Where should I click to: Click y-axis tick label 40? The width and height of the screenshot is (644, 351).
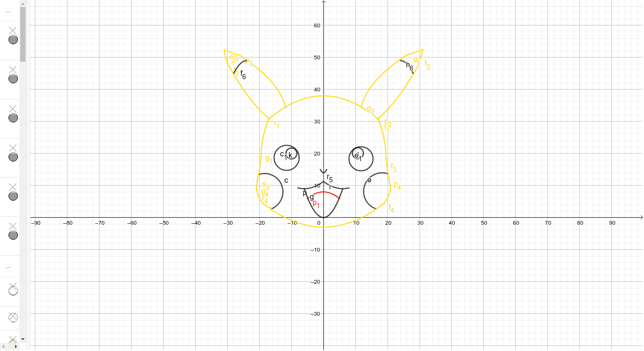(x=317, y=90)
